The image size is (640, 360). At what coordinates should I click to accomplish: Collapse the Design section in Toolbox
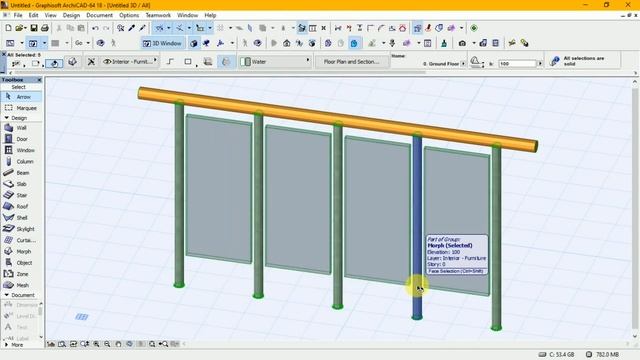(7, 118)
